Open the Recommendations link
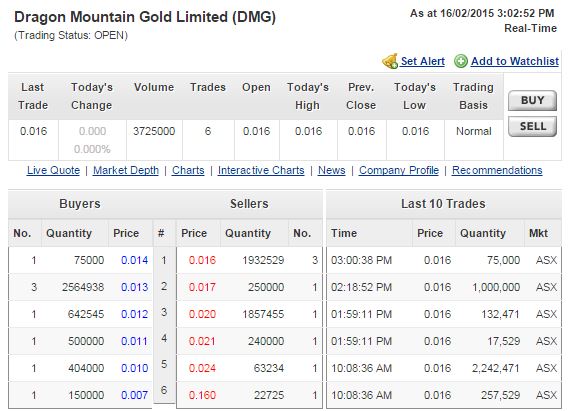 coord(497,170)
